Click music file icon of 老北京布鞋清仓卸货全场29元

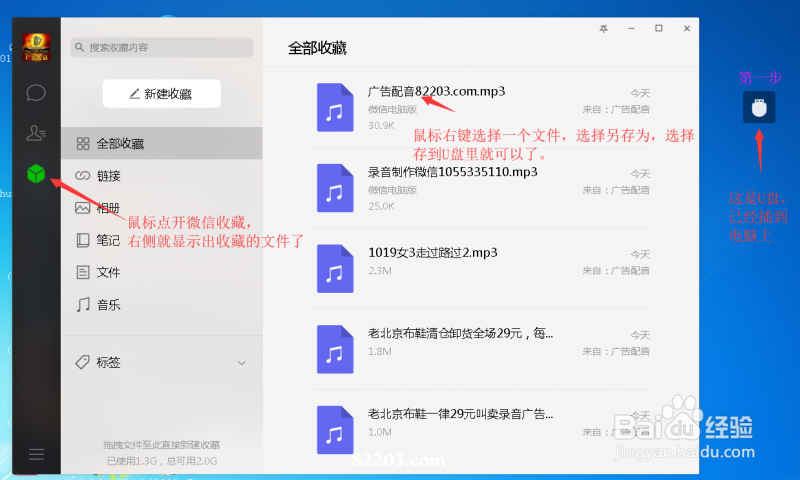point(335,349)
